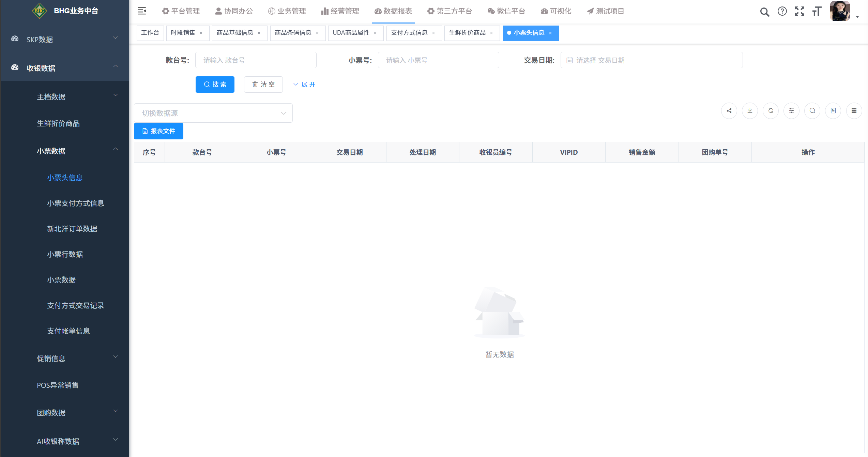Click the 报表文件 button
Image resolution: width=868 pixels, height=457 pixels.
[x=158, y=131]
